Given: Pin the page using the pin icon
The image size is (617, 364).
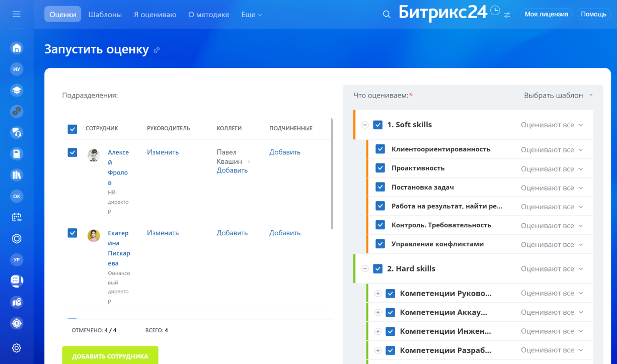Looking at the screenshot, I should [157, 50].
